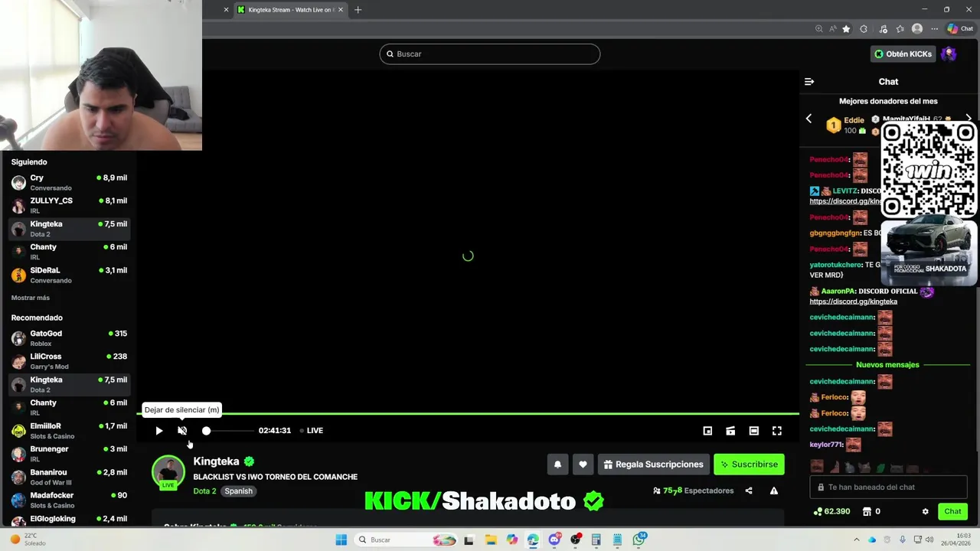Open Cry channel in Siguiendo list

click(69, 182)
